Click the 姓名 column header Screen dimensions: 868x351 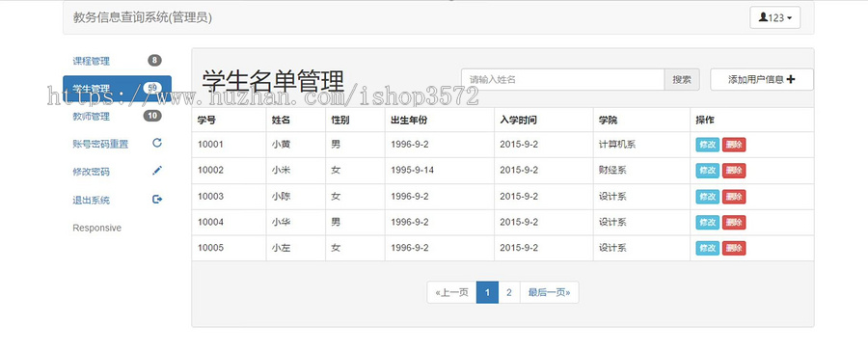point(281,121)
